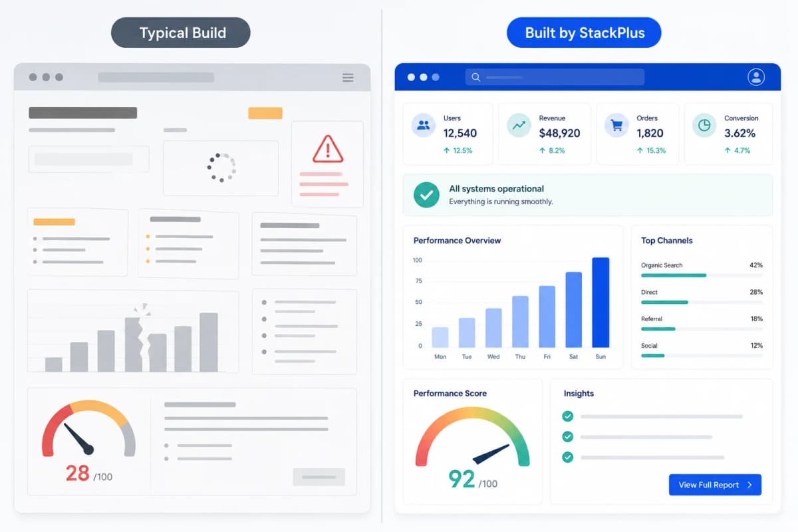Viewport: 798px width, 532px height.
Task: Click the Saturday bar in Performance Overview
Action: pos(574,310)
